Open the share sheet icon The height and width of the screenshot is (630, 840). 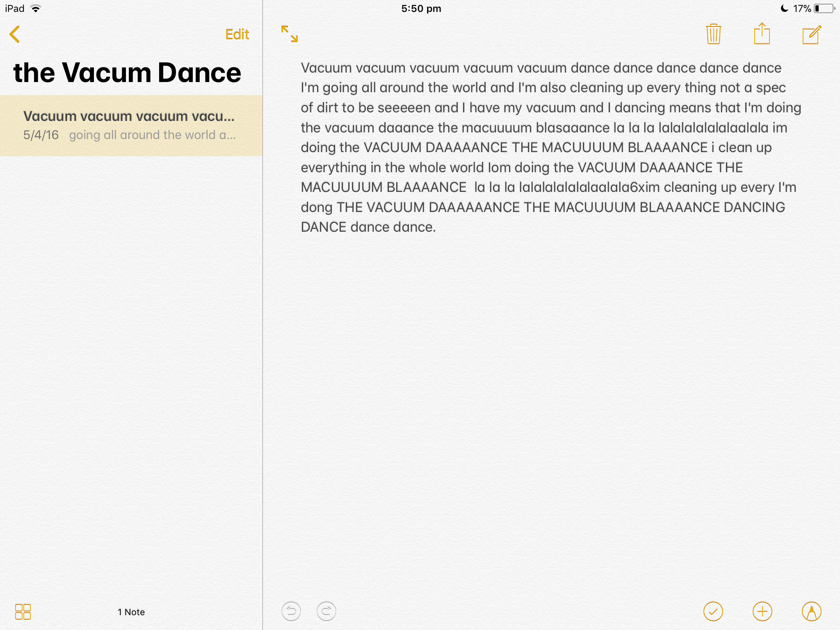[x=762, y=33]
